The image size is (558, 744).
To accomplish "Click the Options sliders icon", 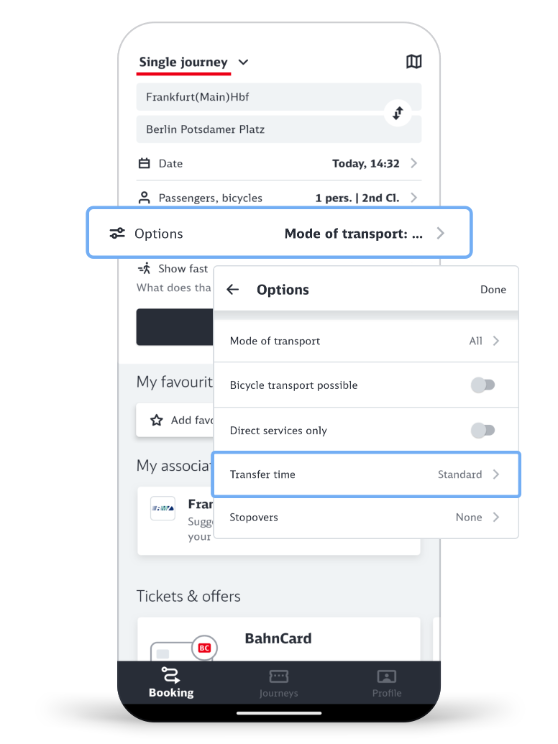I will (117, 233).
